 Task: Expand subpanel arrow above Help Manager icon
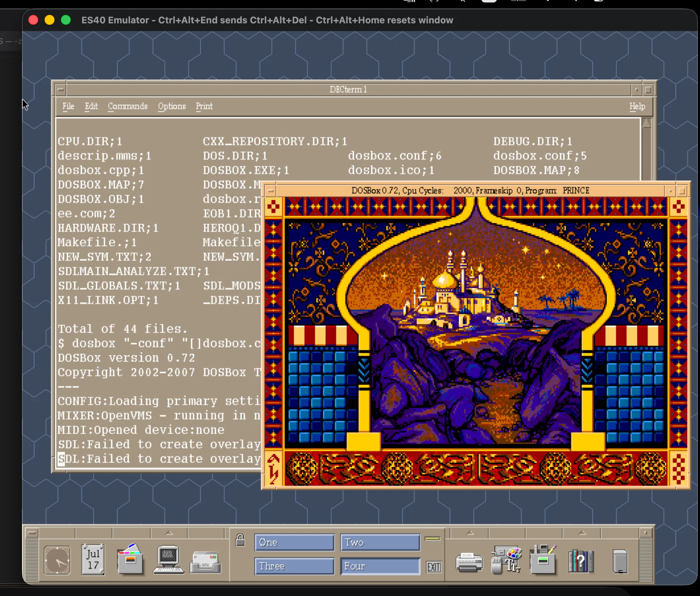(x=582, y=533)
